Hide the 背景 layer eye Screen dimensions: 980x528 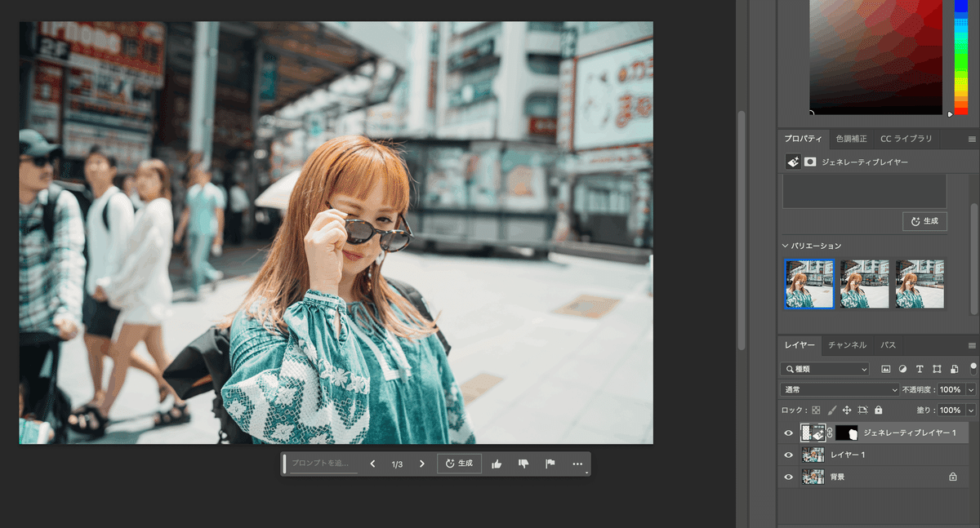788,477
